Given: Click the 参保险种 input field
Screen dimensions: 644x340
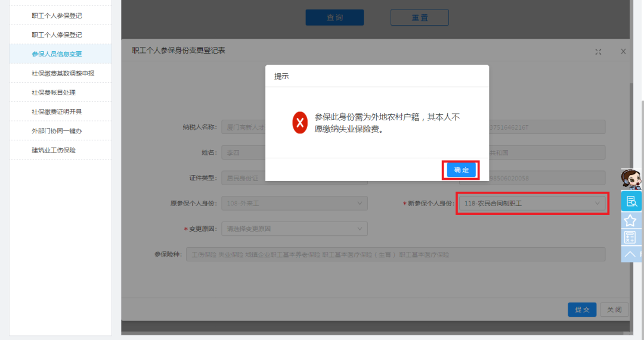Looking at the screenshot, I should 395,254.
